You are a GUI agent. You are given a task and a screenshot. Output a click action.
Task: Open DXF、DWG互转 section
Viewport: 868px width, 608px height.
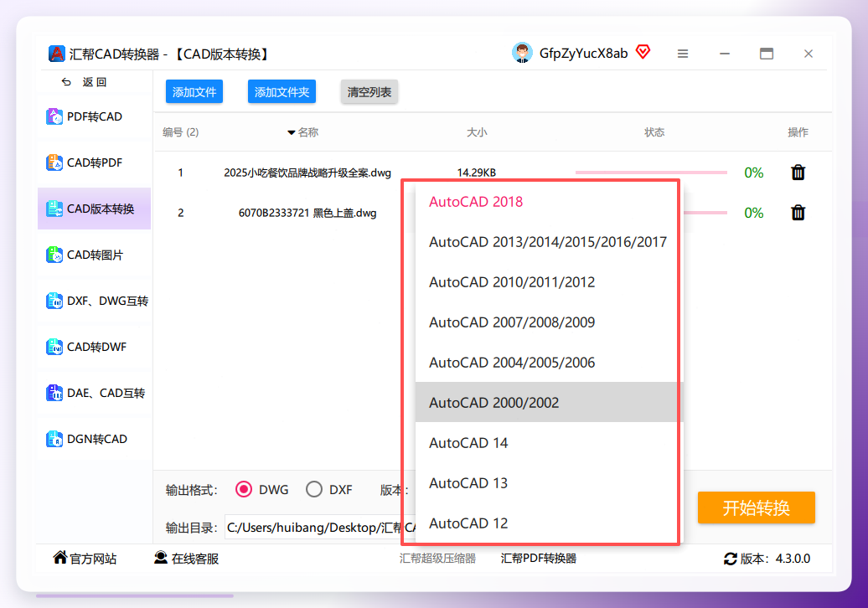click(94, 301)
